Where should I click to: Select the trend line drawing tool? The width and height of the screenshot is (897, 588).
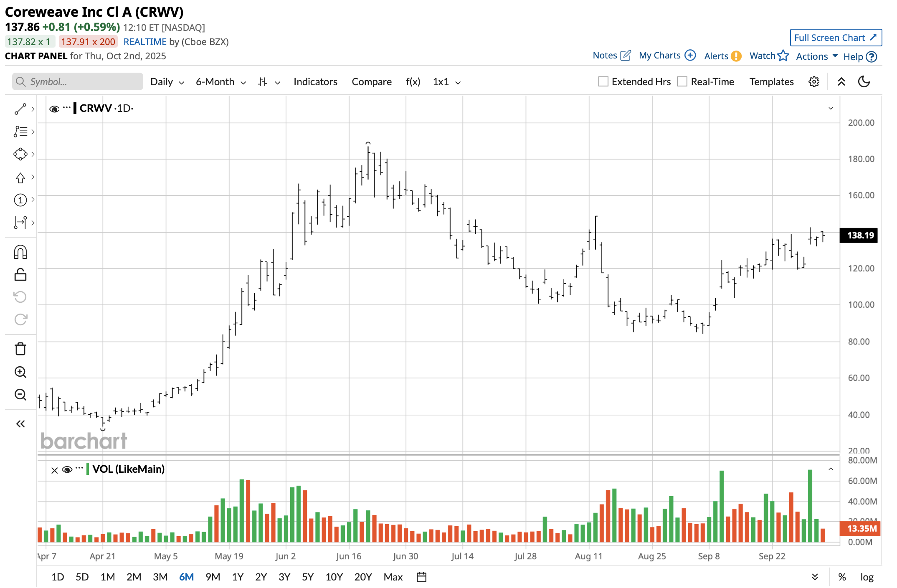click(20, 109)
